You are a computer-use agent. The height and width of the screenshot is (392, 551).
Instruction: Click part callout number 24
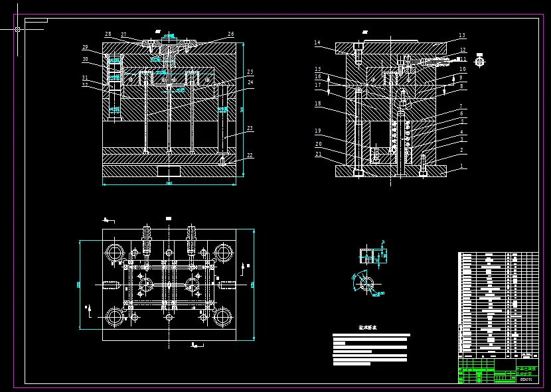click(250, 82)
